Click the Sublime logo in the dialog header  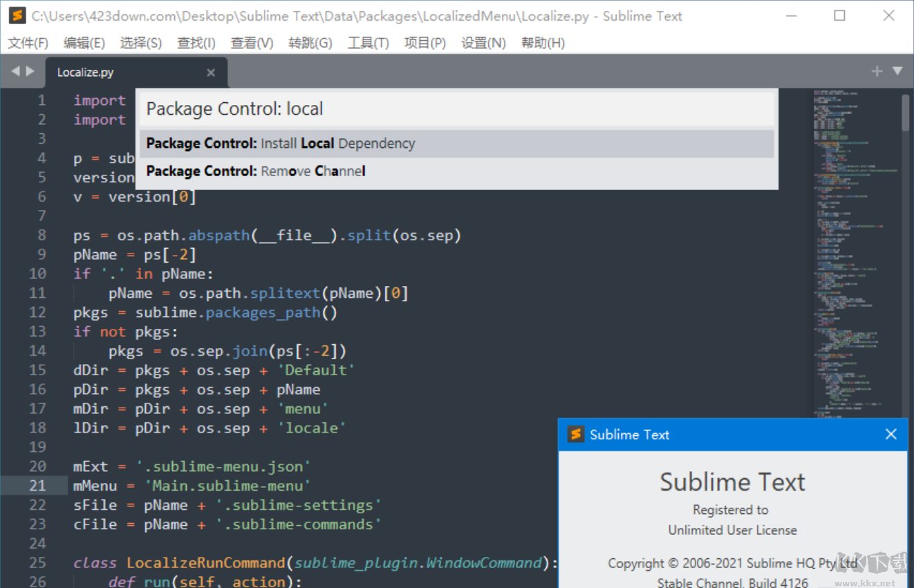tap(574, 435)
